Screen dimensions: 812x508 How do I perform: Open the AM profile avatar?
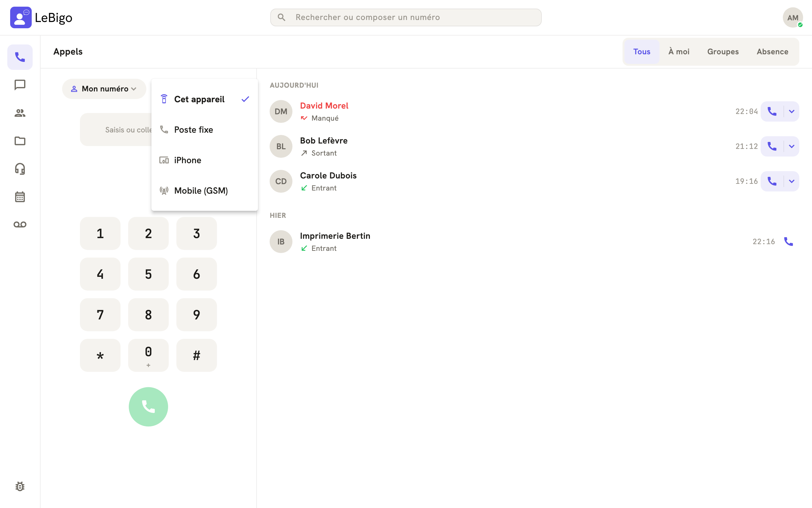pyautogui.click(x=793, y=17)
